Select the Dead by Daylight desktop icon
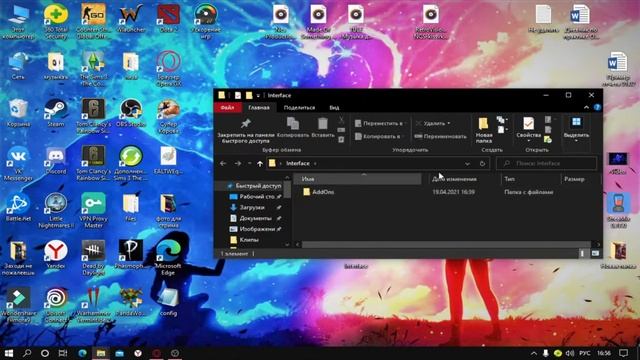The image size is (640, 360). point(93,258)
